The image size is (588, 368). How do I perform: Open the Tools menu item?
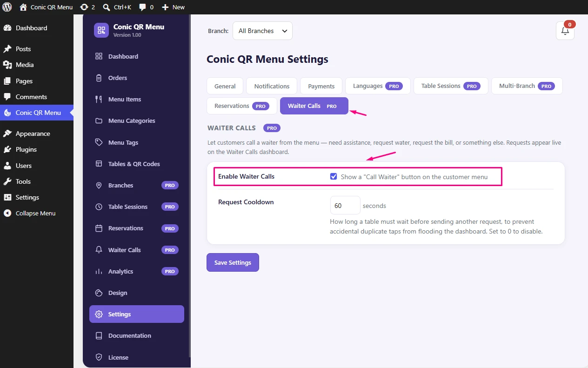coord(37,181)
